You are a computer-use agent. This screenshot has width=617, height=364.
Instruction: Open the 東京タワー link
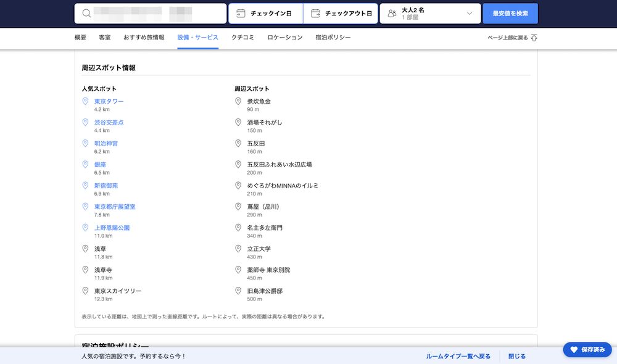click(x=109, y=101)
